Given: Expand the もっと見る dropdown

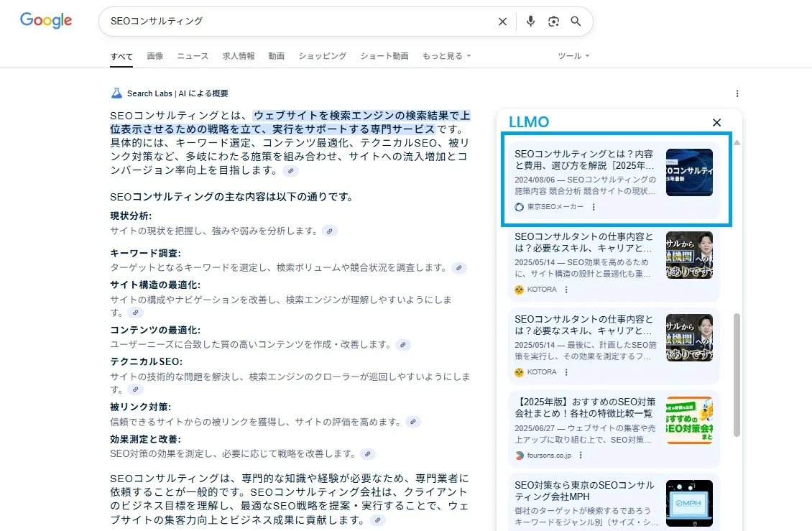Looking at the screenshot, I should pos(446,56).
